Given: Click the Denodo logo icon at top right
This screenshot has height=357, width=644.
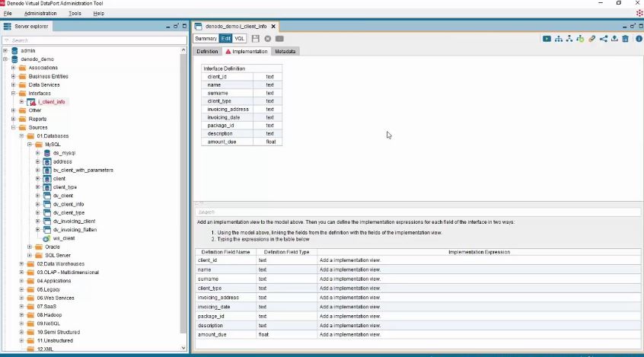Looking at the screenshot, I should [x=639, y=13].
